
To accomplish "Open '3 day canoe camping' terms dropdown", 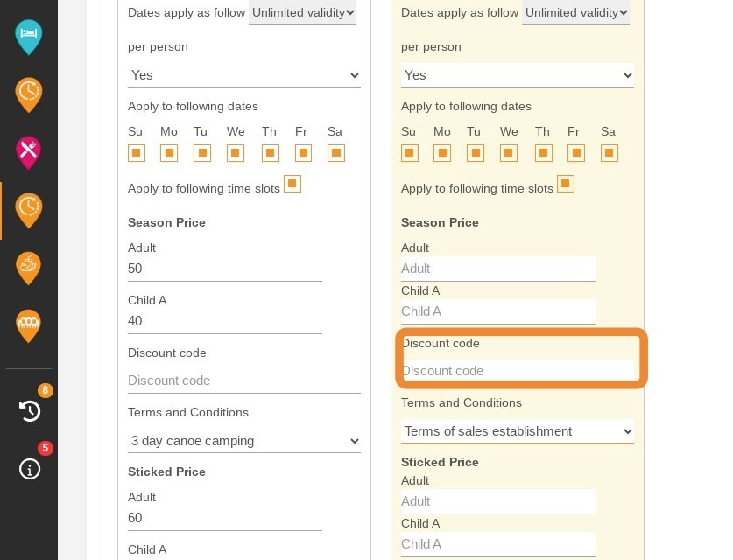I will [x=244, y=441].
